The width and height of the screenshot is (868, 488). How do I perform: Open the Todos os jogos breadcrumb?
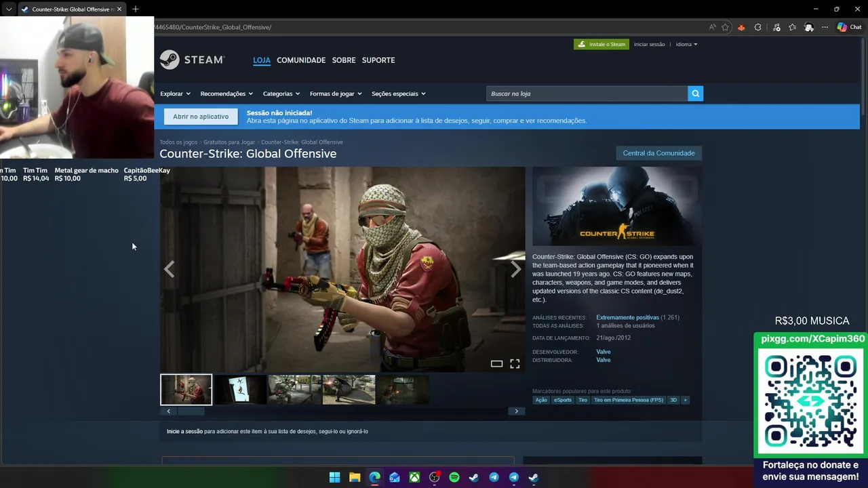point(178,142)
